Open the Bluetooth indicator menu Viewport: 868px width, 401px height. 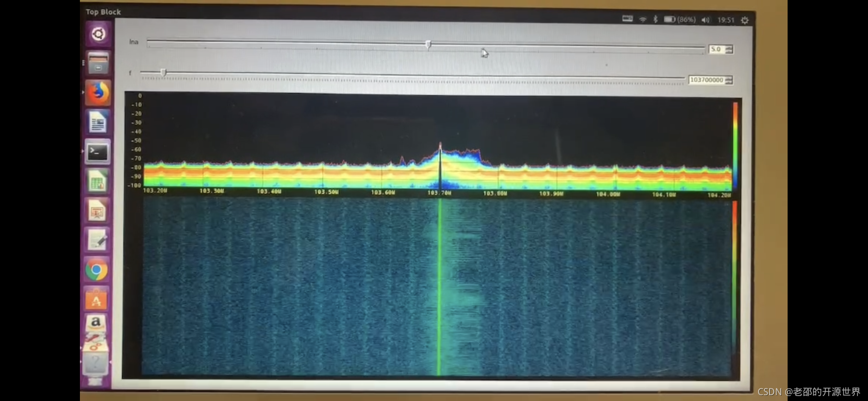click(655, 19)
